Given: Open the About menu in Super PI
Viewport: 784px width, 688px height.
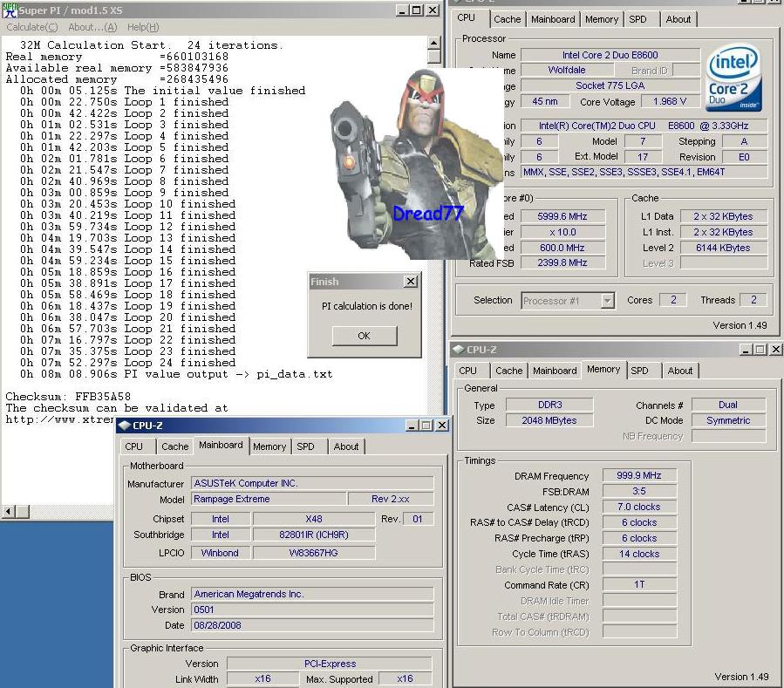Looking at the screenshot, I should tap(92, 27).
